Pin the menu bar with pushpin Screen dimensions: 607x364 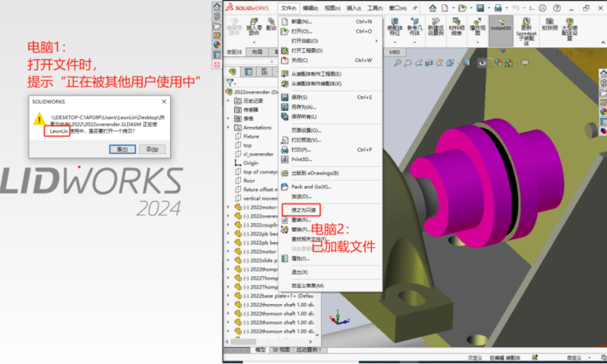click(415, 8)
